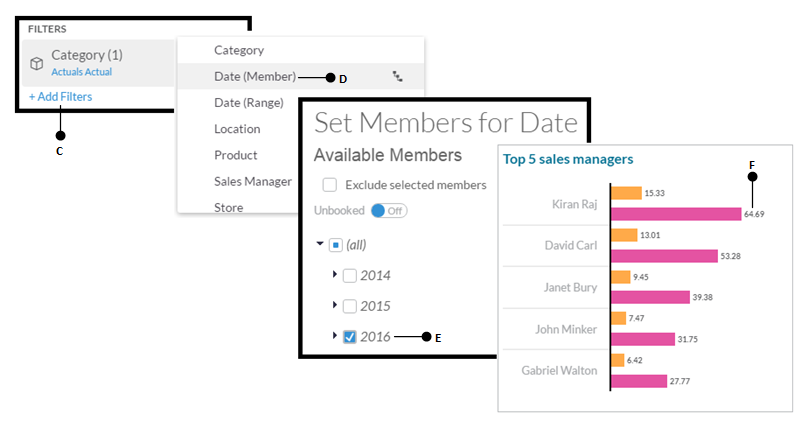Uncheck the 2016 member checkbox
The image size is (811, 429).
[x=350, y=337]
